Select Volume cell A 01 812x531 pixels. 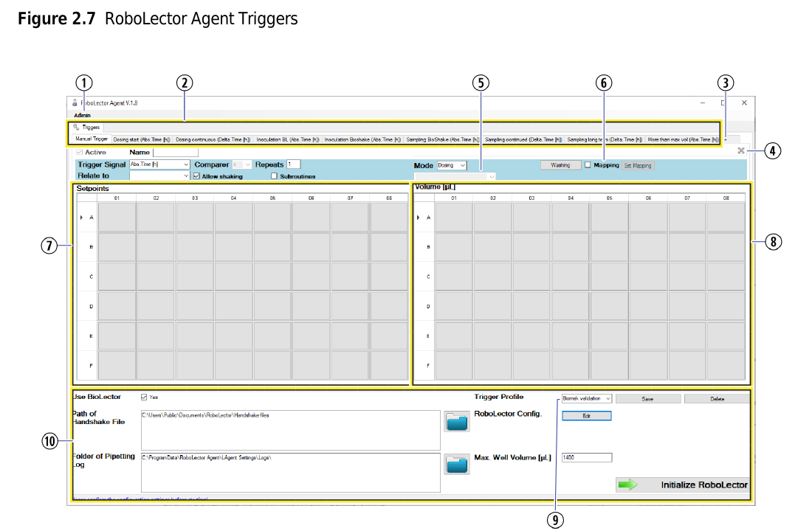tap(454, 218)
